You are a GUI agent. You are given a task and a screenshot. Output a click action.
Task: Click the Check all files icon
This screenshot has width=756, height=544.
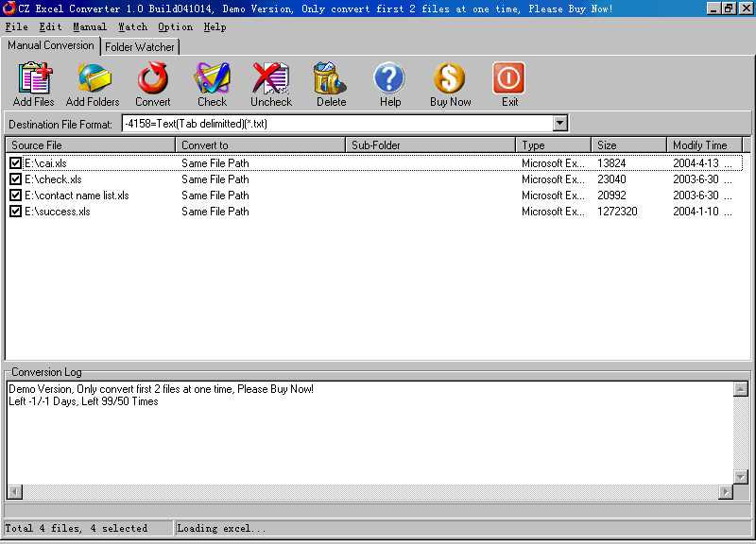tap(212, 79)
